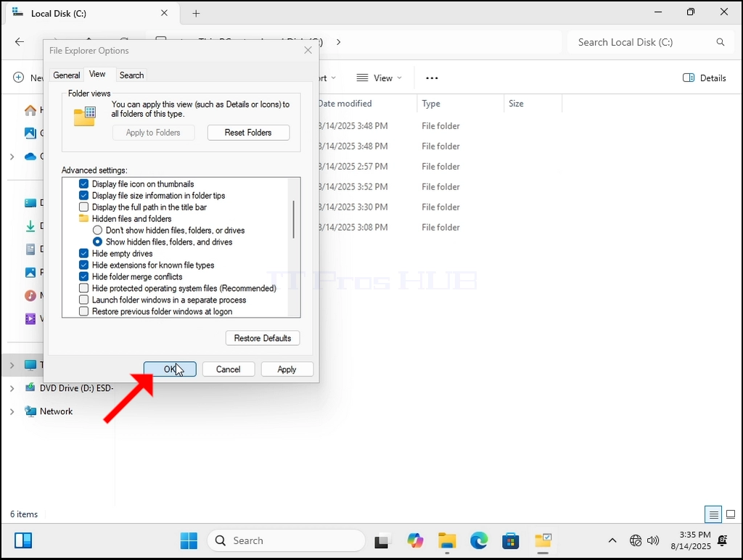This screenshot has height=560, width=743.
Task: Uncheck Display file size information in folder tips
Action: 84,195
